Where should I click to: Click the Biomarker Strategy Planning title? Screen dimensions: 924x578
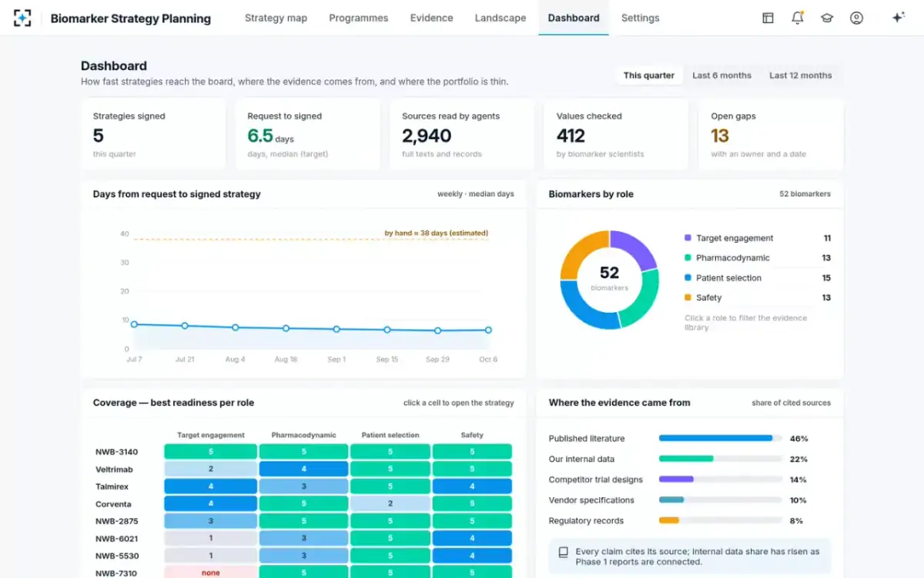[130, 18]
